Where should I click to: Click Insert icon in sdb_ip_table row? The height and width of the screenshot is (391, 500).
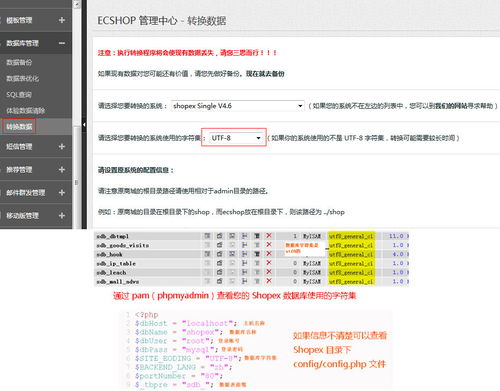point(244,263)
